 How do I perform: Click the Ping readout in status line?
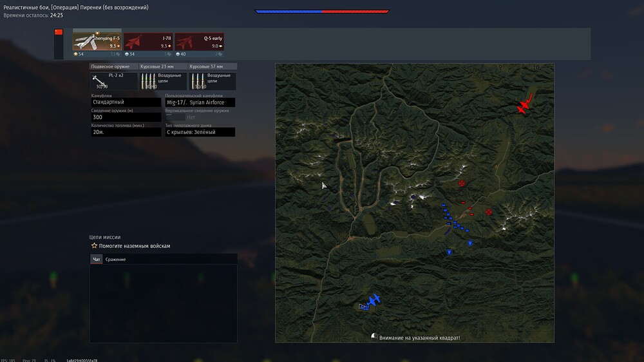[29, 360]
